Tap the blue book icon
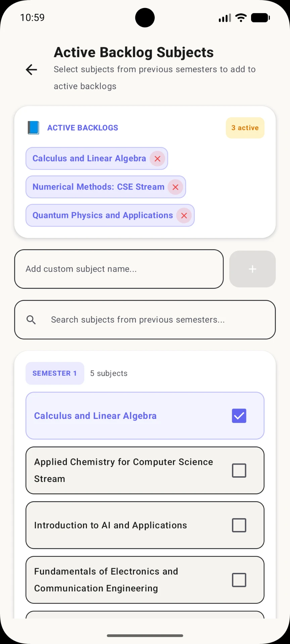Image resolution: width=290 pixels, height=644 pixels. (33, 128)
